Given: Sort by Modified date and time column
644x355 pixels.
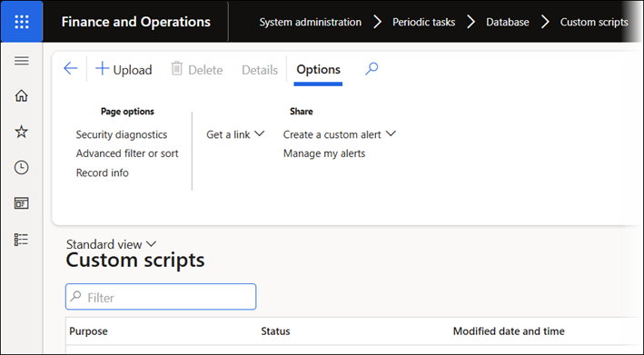Looking at the screenshot, I should (509, 331).
